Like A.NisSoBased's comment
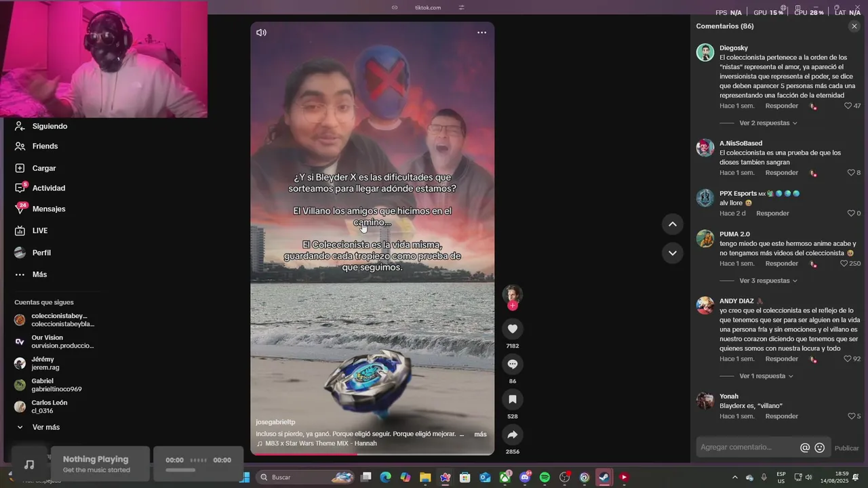Image resolution: width=868 pixels, height=488 pixels. [x=851, y=173]
